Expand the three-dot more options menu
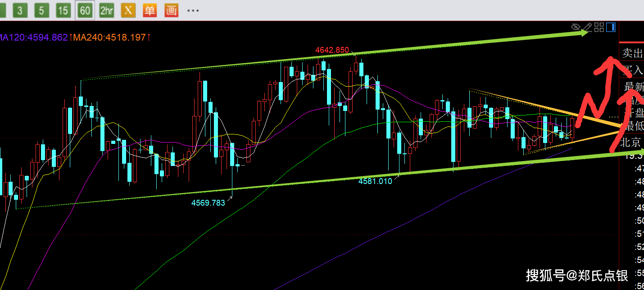Screen dimensions: 644x290 [193, 10]
